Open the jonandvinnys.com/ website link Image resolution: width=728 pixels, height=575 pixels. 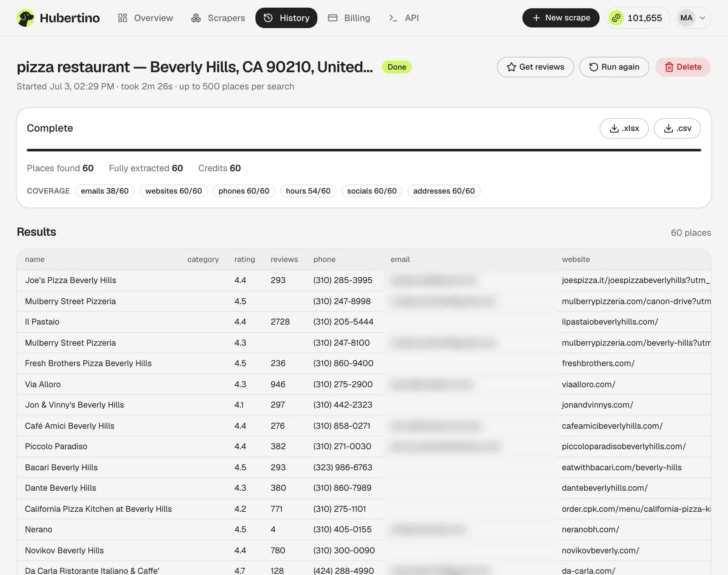pos(597,405)
